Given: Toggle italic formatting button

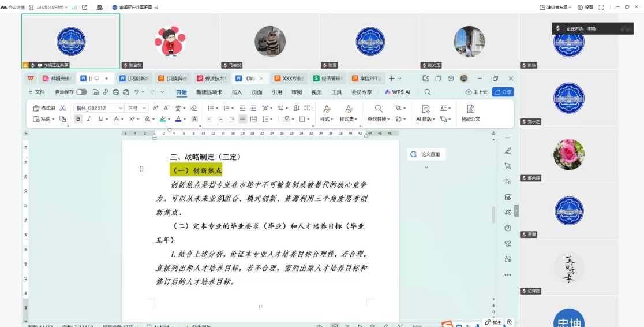Looking at the screenshot, I should (x=89, y=119).
